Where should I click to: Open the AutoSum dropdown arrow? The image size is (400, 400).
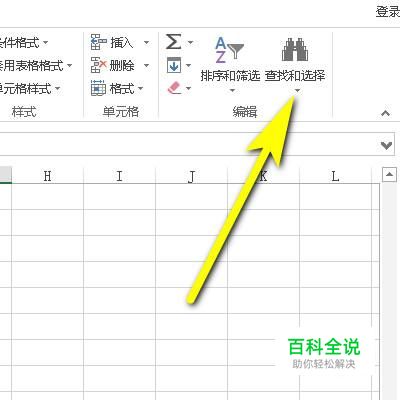click(x=190, y=42)
